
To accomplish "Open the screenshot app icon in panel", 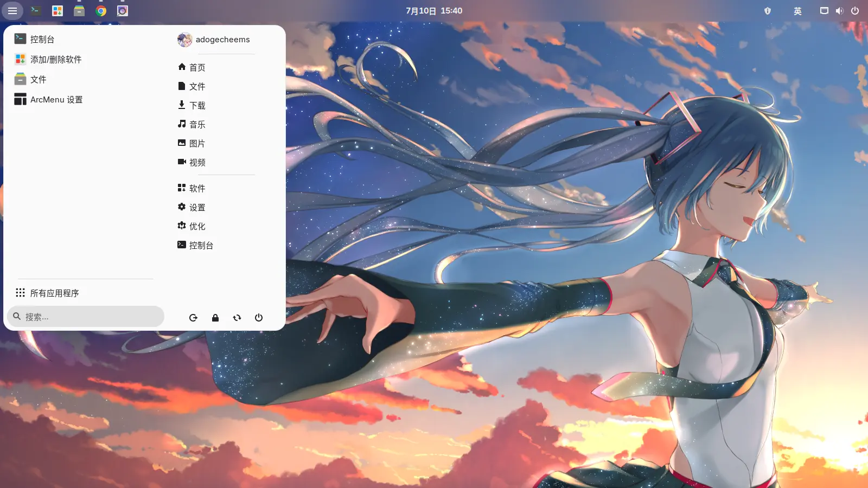I will tap(123, 11).
